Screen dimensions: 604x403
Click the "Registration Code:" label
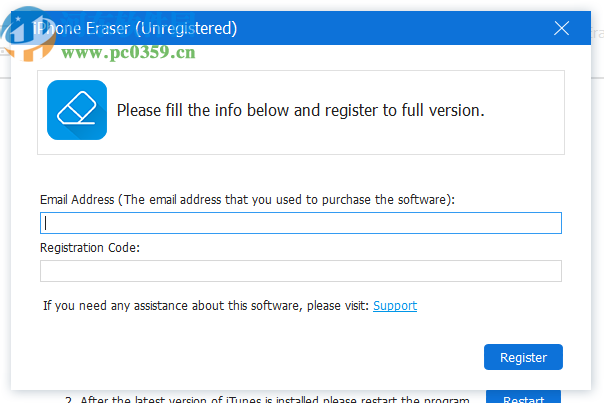click(90, 247)
